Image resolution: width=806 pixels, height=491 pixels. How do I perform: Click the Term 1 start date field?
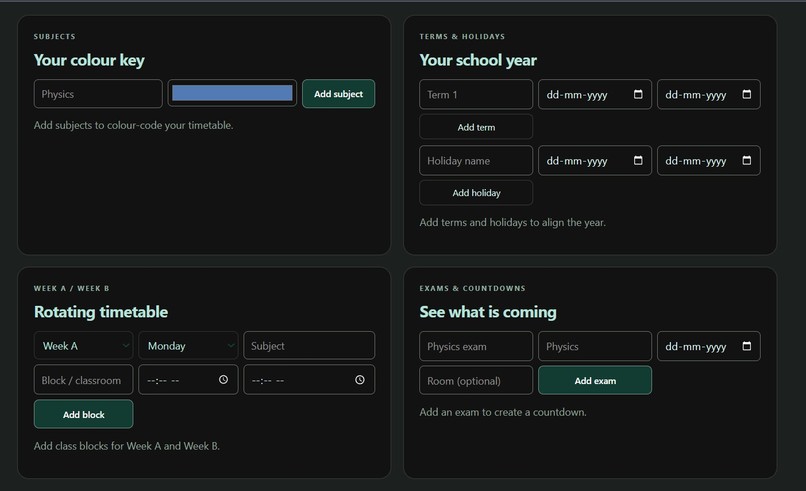pos(595,94)
